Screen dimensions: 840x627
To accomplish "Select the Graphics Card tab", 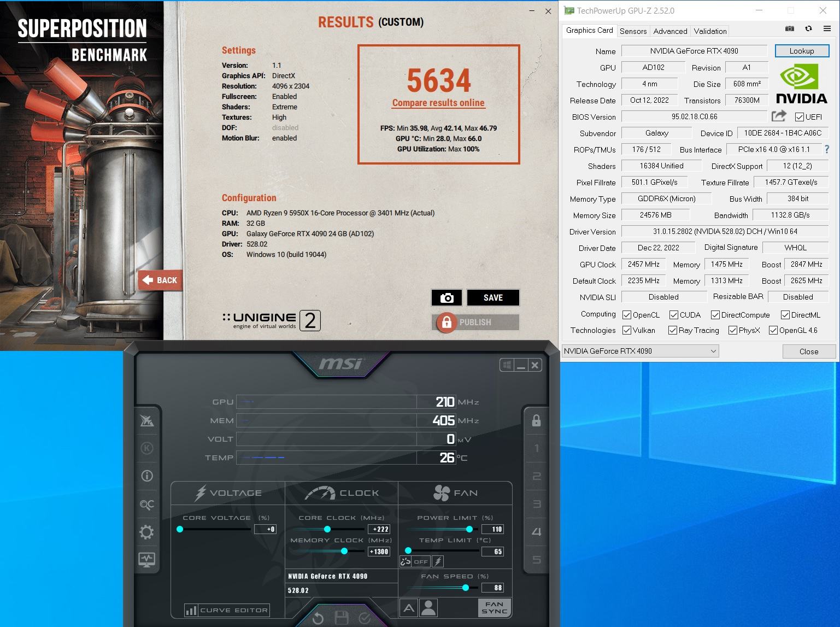I will (589, 30).
